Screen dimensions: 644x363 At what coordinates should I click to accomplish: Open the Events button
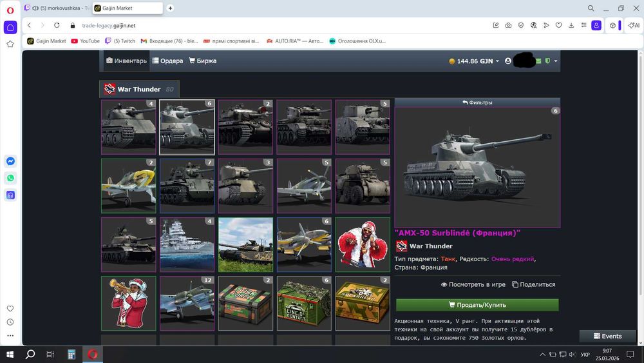608,336
